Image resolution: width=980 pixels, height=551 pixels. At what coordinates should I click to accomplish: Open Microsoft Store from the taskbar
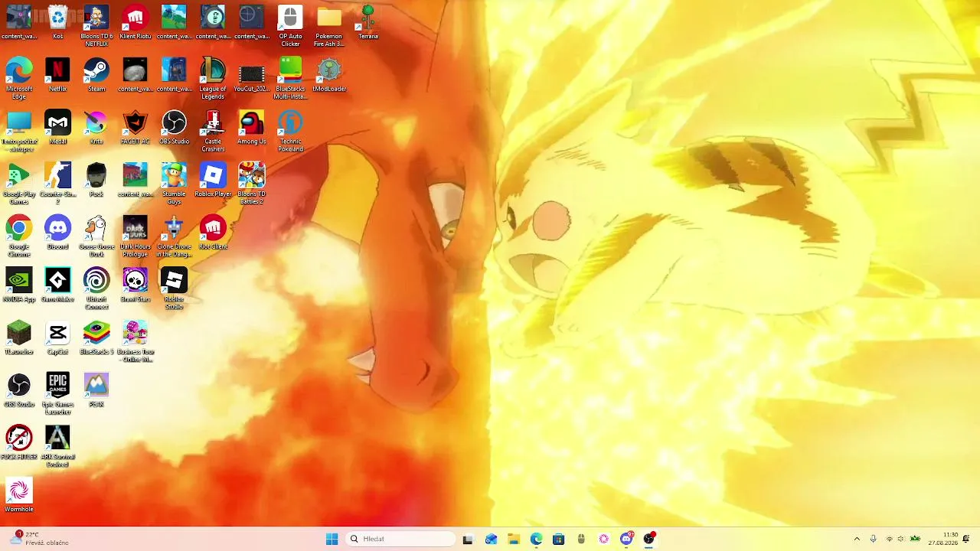[x=558, y=540]
